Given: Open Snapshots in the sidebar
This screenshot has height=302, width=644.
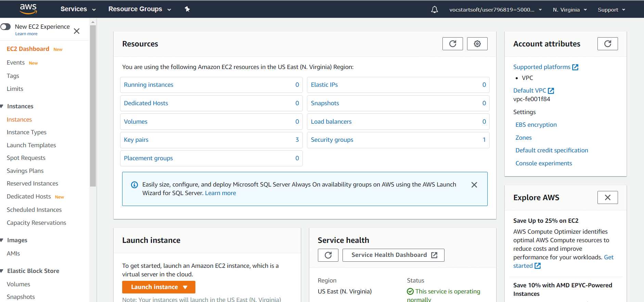Looking at the screenshot, I should (x=21, y=297).
